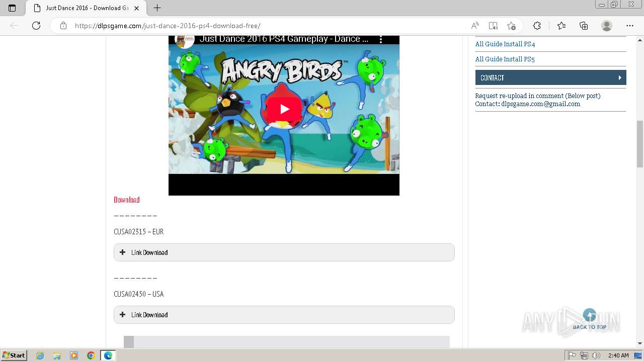Open the volume speaker tray icon
This screenshot has width=644, height=362.
(x=596, y=355)
